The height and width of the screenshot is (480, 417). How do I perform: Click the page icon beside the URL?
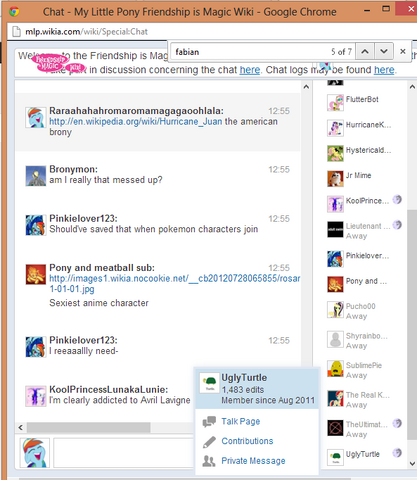coord(16,32)
